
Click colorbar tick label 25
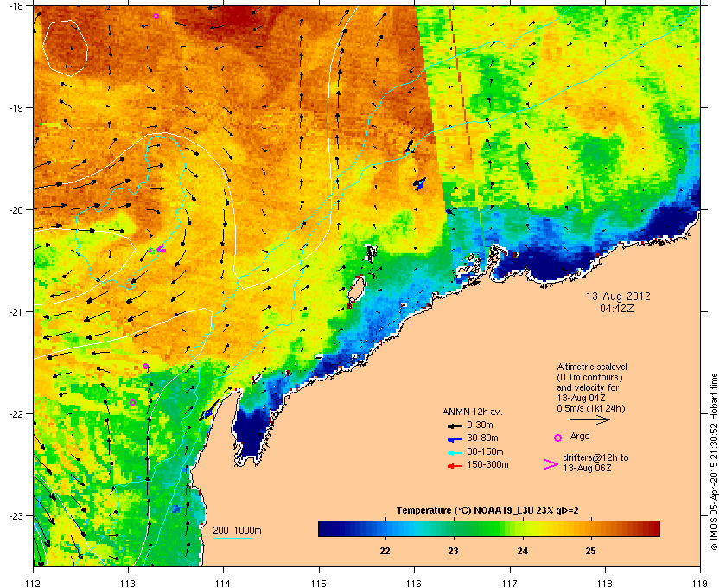(590, 551)
